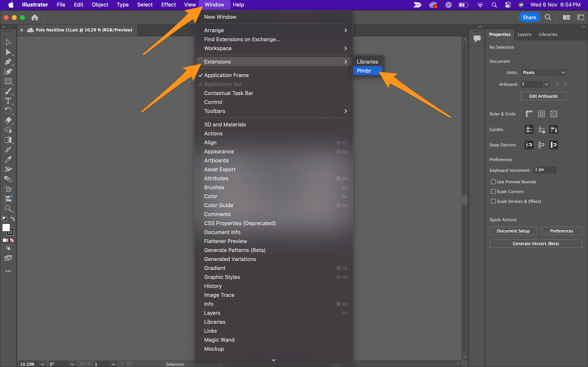The width and height of the screenshot is (588, 367).
Task: Enable Scale Strokes & Effects checkbox
Action: pyautogui.click(x=493, y=201)
